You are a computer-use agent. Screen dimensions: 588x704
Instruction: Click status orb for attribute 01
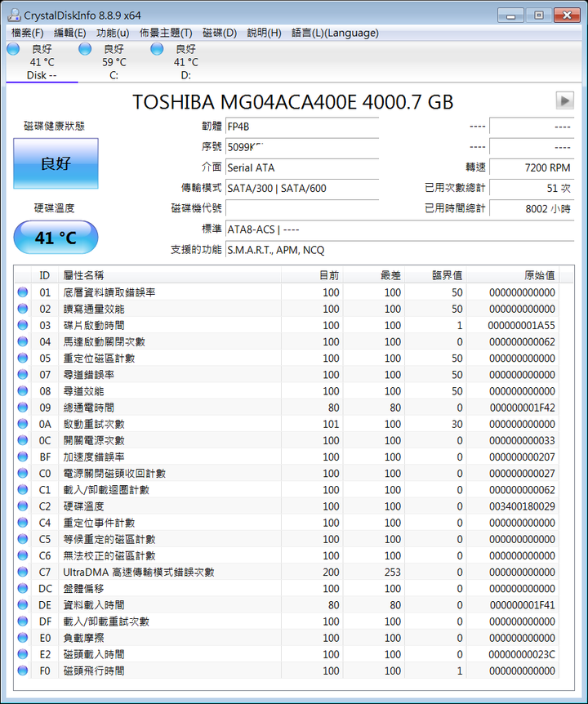[x=22, y=292]
